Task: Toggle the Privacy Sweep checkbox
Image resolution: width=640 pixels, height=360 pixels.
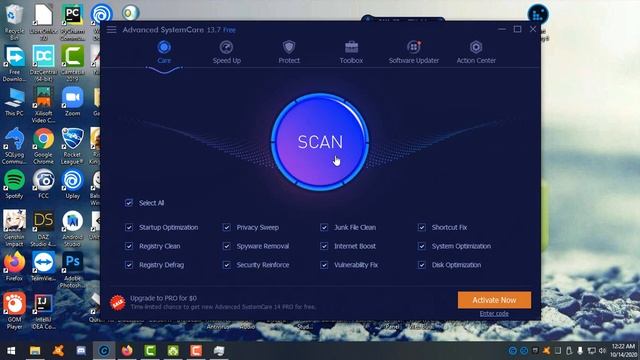Action: point(227,227)
